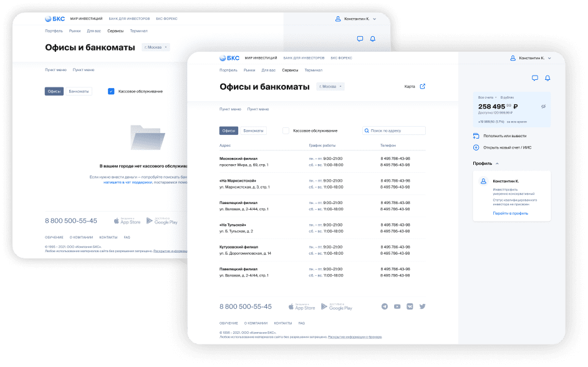The height and width of the screenshot is (367, 588).
Task: Switch to Банкоматы toggle in front window
Action: 253,130
